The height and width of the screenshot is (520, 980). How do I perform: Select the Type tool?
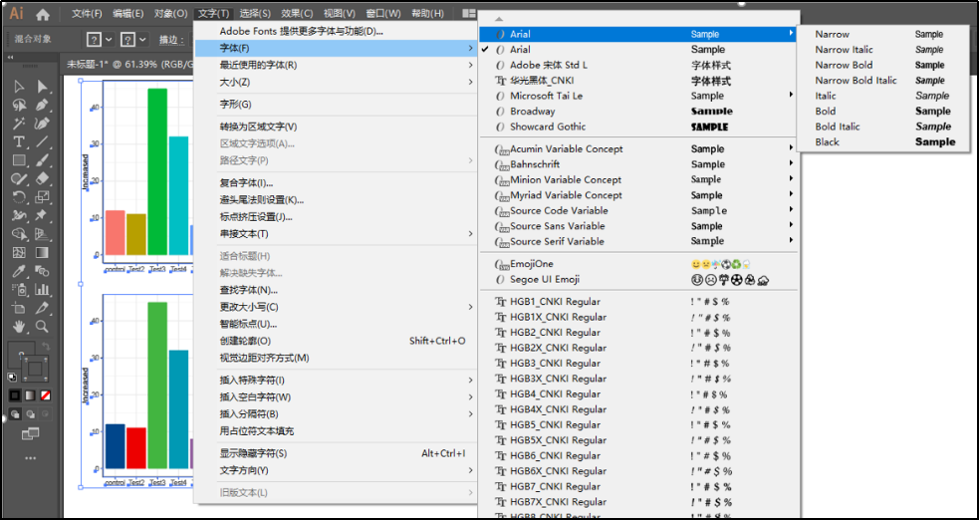(x=19, y=141)
